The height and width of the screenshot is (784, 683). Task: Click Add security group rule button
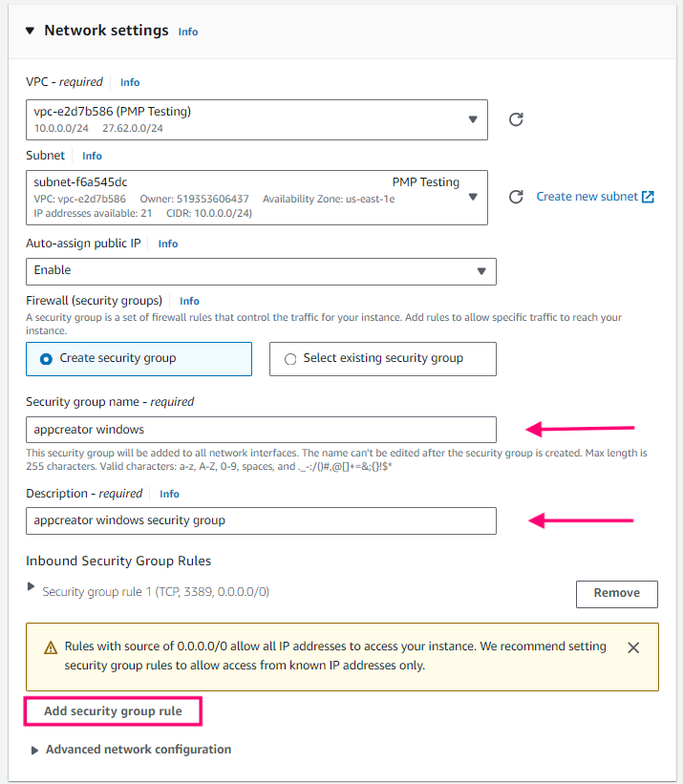113,711
